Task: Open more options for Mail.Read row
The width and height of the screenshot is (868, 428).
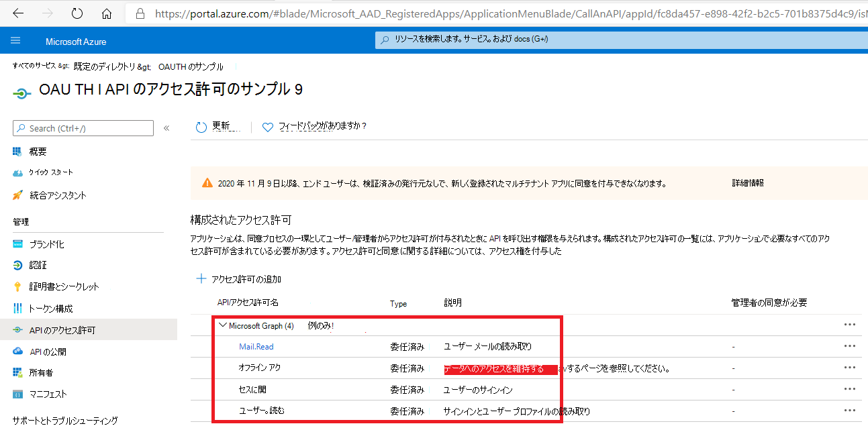Action: pos(850,346)
